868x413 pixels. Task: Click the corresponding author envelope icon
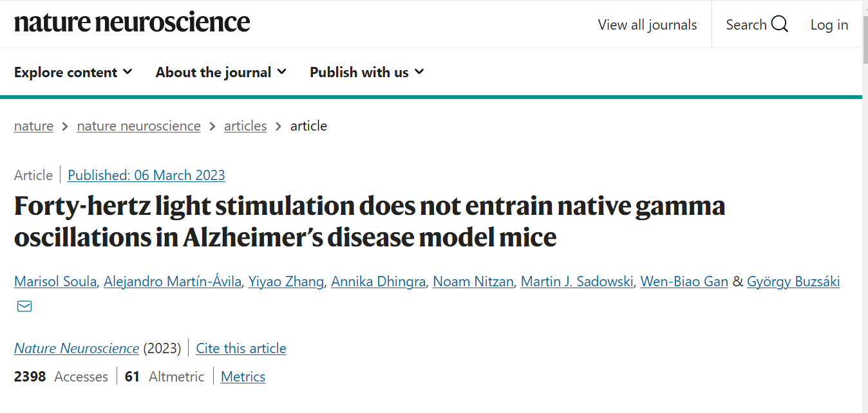tap(24, 306)
